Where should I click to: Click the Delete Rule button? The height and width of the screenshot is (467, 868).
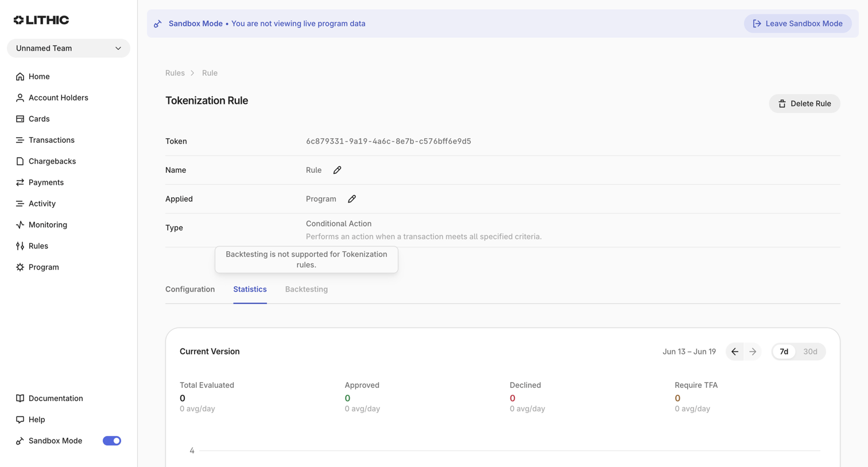point(804,103)
